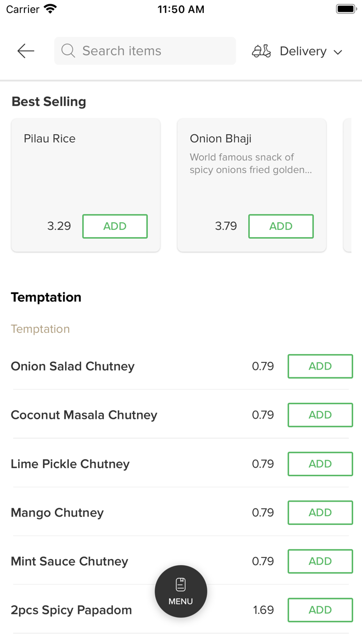
Task: Tap the back arrow icon
Action: point(25,51)
